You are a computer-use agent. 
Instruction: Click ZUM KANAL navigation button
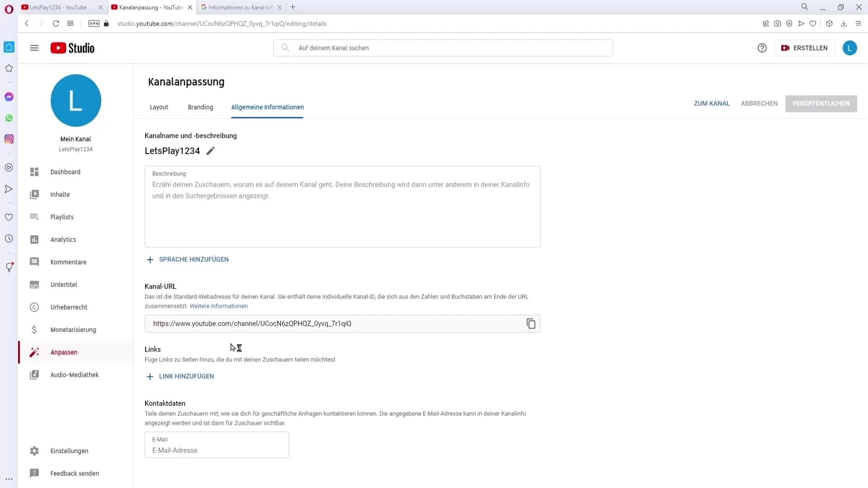tap(713, 103)
